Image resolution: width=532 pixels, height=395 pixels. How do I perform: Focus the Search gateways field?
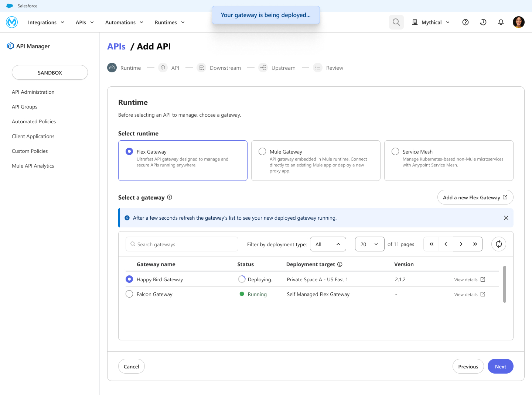click(182, 244)
